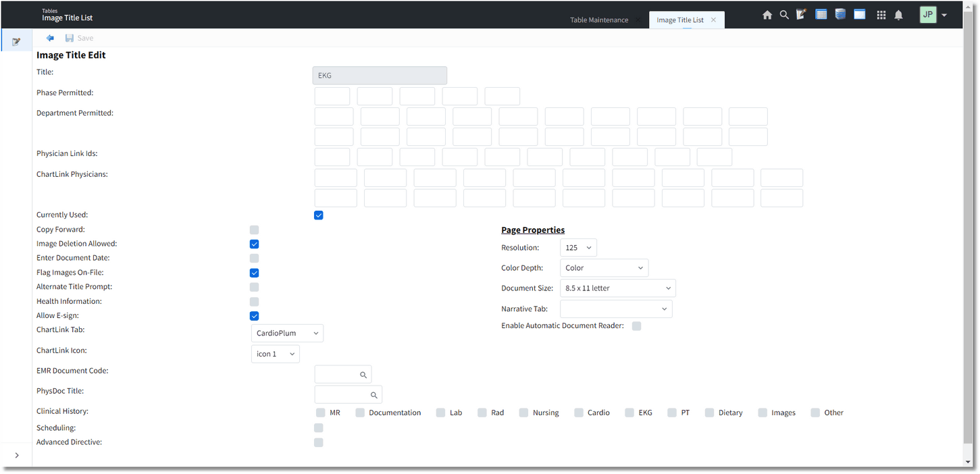Image resolution: width=980 pixels, height=474 pixels.
Task: Open the edit-note icon in left sidebar
Action: point(16,41)
